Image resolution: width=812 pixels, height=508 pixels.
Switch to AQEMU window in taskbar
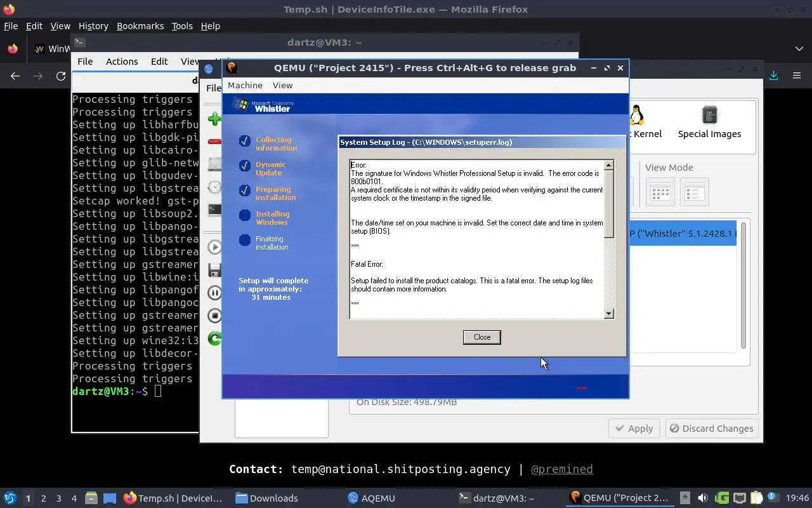[372, 498]
